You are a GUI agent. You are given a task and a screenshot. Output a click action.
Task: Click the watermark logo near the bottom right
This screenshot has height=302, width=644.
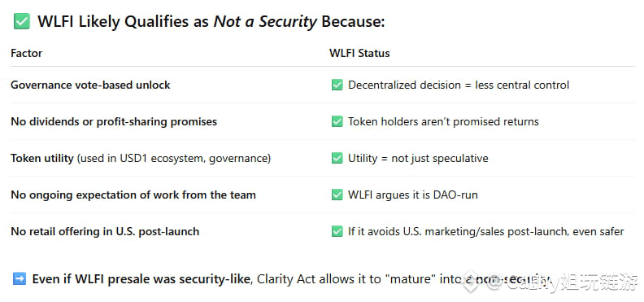[x=470, y=282]
